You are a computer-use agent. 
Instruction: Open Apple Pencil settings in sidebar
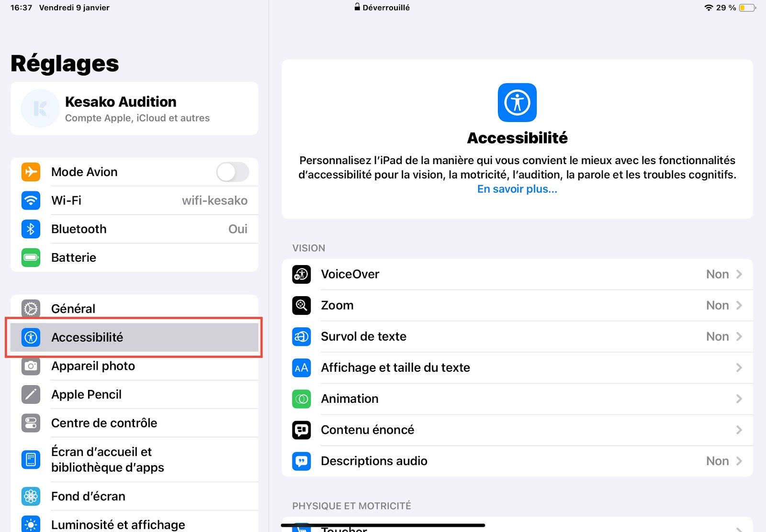[x=135, y=395]
